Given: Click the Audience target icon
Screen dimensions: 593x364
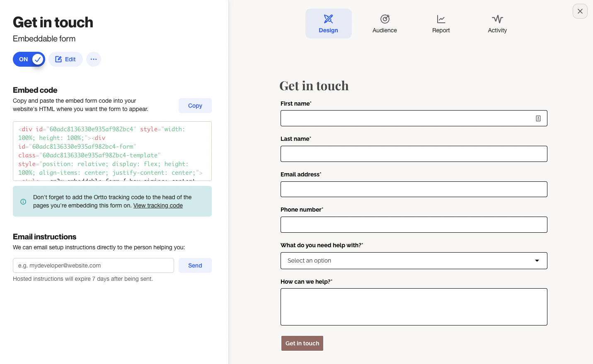Looking at the screenshot, I should [385, 19].
